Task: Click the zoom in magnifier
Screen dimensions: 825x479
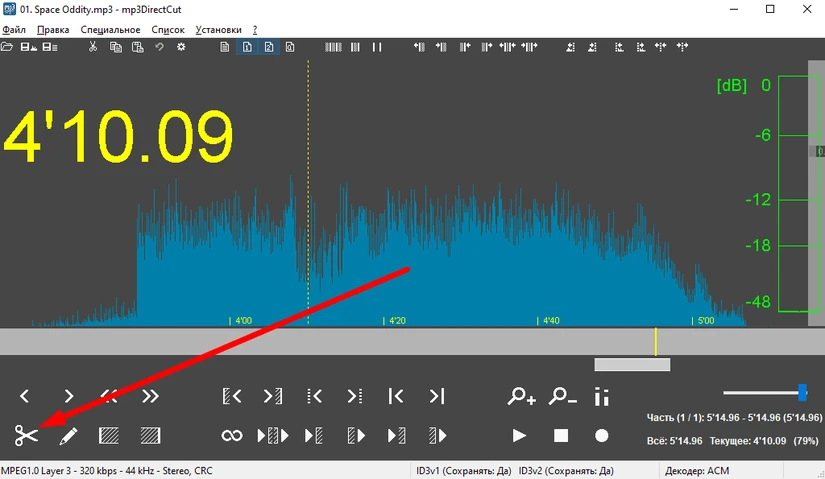Action: coord(521,396)
